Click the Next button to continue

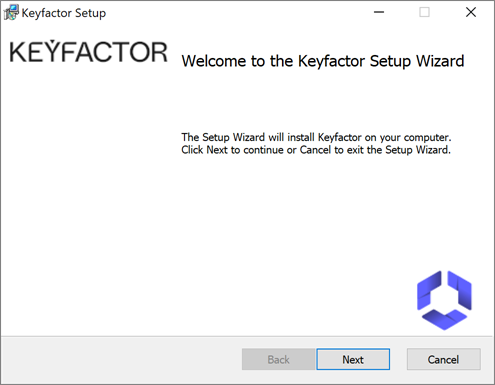(353, 359)
